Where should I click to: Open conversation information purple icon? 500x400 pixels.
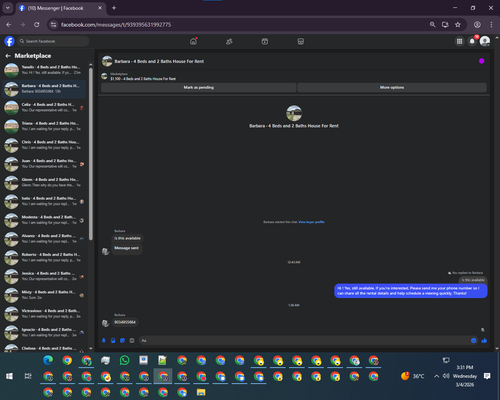(481, 61)
